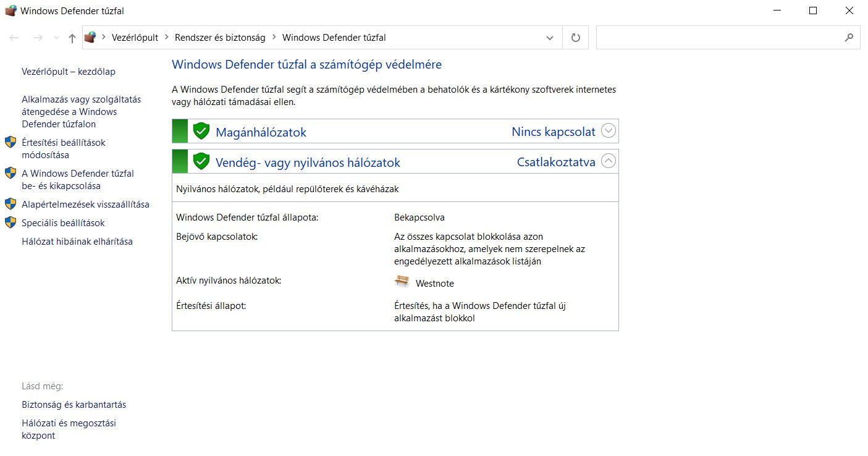
Task: Click the back navigation arrow
Action: pyautogui.click(x=14, y=38)
